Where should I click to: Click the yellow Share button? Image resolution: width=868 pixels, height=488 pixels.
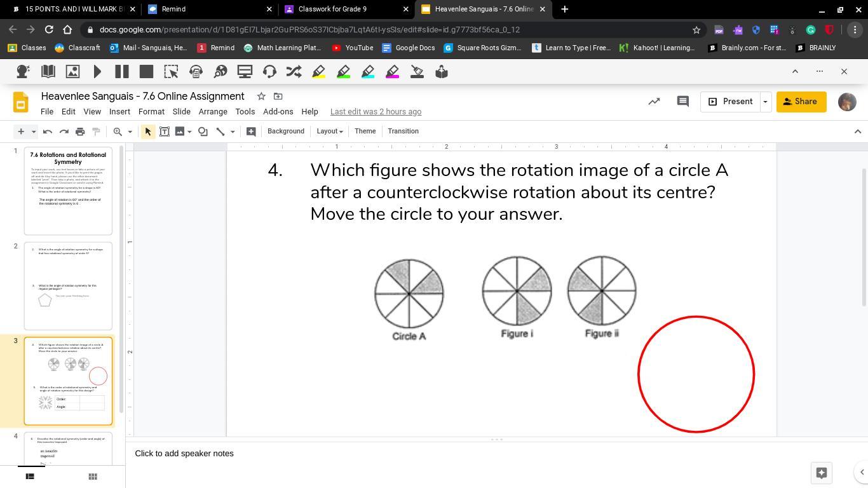801,102
